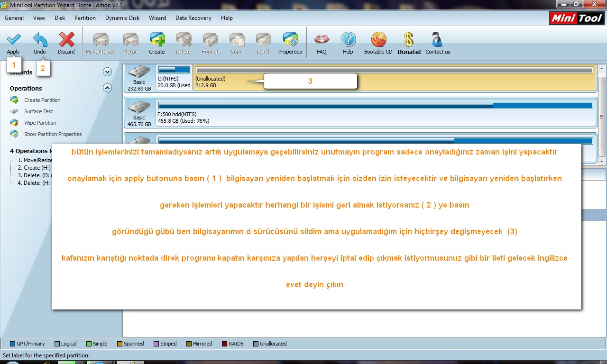Select the 212.9 GB Unallocated space block

[395, 78]
